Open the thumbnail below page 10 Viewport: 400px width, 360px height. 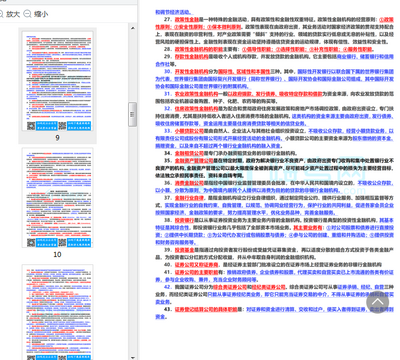[57, 312]
